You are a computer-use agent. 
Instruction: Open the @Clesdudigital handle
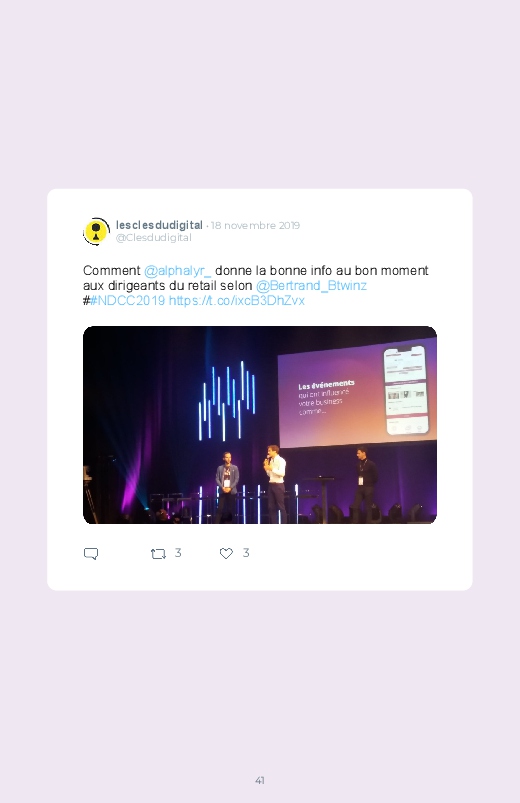point(154,238)
